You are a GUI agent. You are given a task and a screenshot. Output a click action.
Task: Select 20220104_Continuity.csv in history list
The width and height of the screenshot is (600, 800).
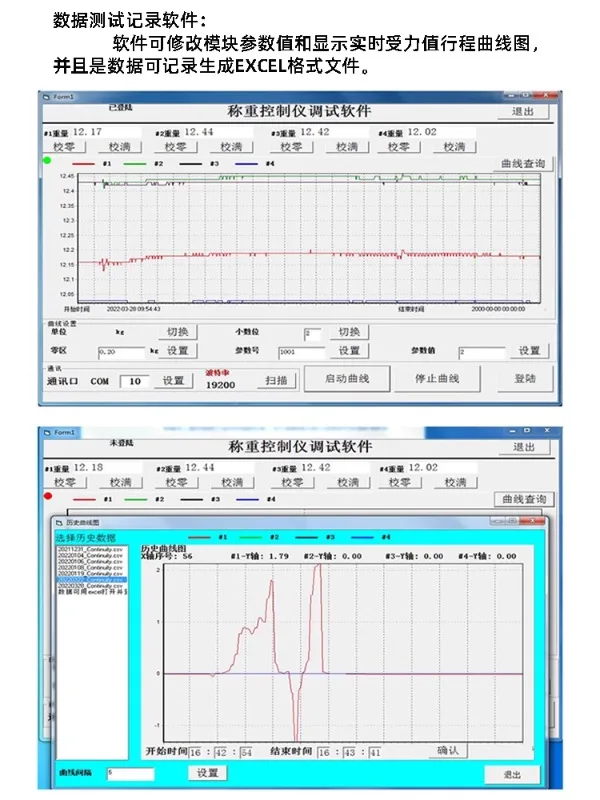click(90, 556)
